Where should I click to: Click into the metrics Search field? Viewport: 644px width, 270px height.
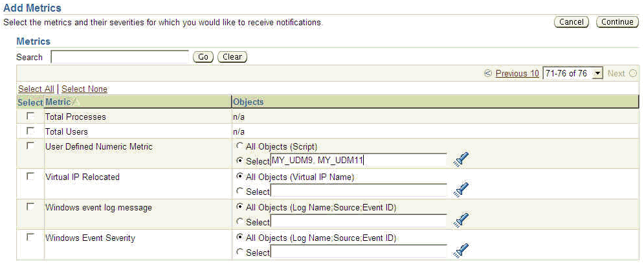click(x=120, y=57)
